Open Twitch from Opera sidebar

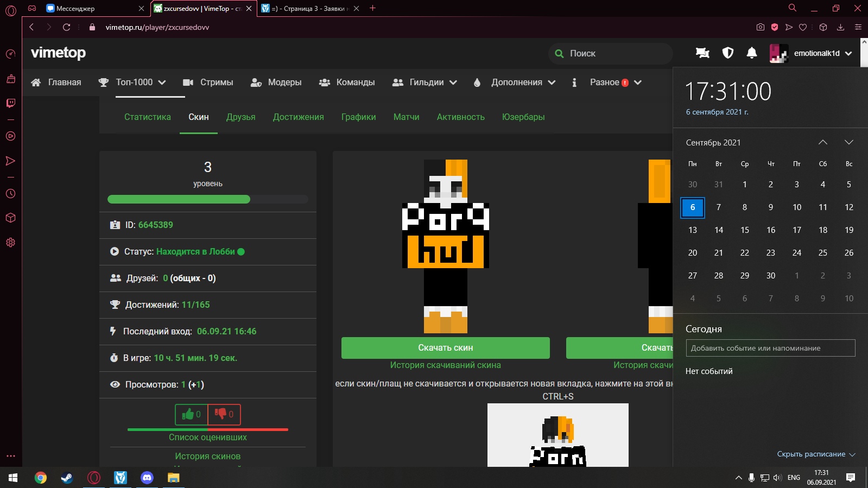pos(10,103)
